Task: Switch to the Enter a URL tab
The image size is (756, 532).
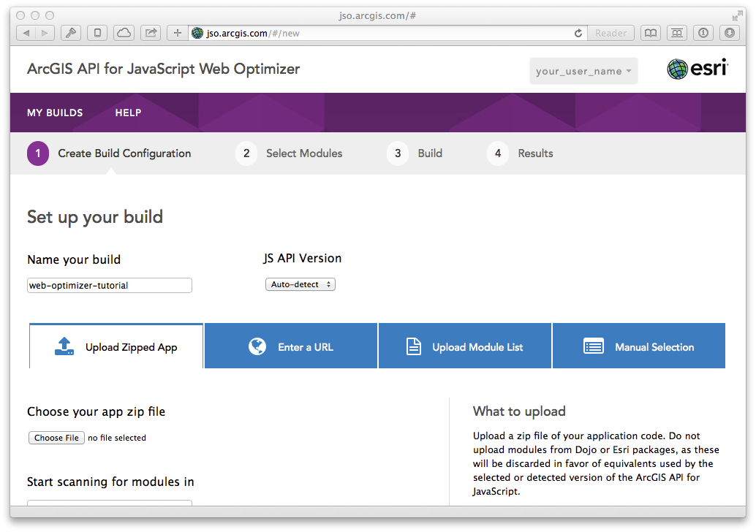Action: [291, 346]
